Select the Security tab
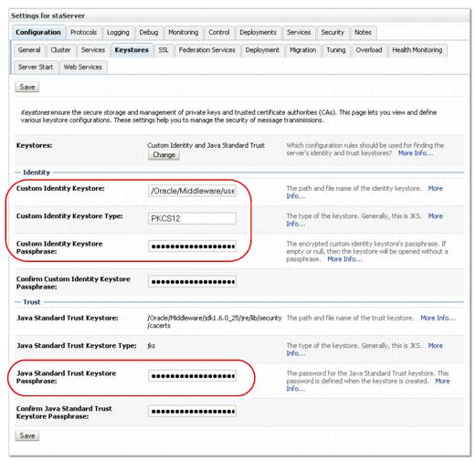476x461 pixels. (333, 32)
